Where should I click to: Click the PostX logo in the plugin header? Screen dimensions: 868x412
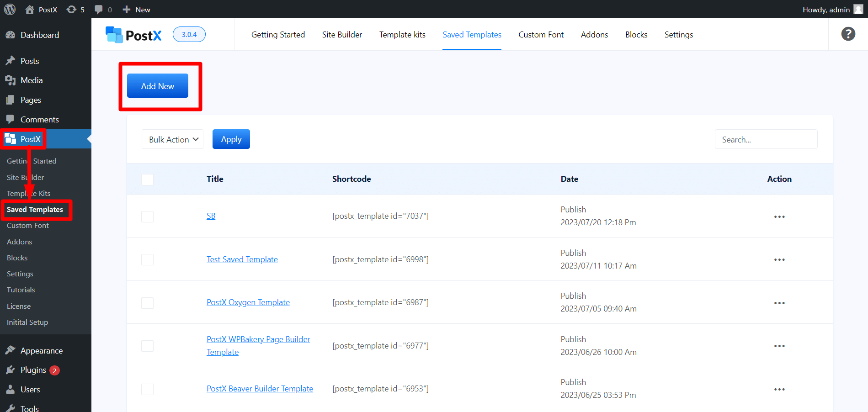click(x=133, y=34)
